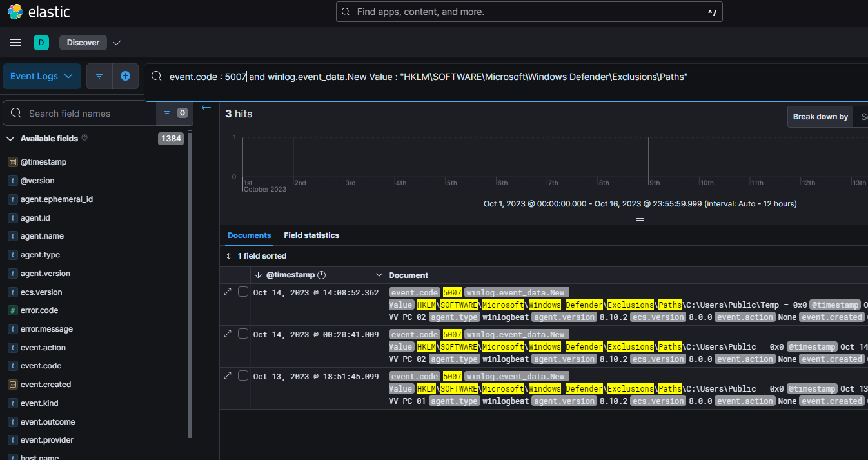Open the Event Logs data view dropdown
This screenshot has height=460, width=868.
coord(42,76)
